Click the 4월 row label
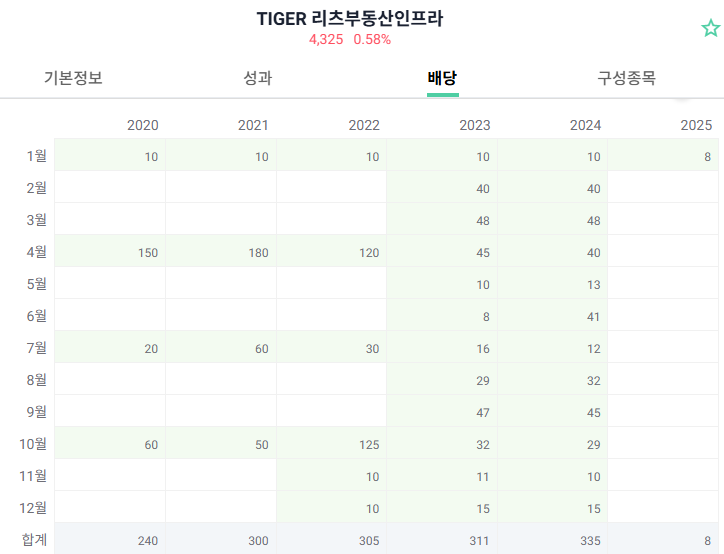Viewport: 724px width, 554px height. 36,252
